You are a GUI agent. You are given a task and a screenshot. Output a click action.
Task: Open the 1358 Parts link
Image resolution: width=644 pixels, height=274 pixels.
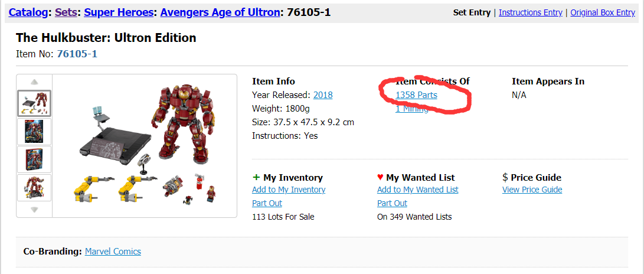(416, 95)
